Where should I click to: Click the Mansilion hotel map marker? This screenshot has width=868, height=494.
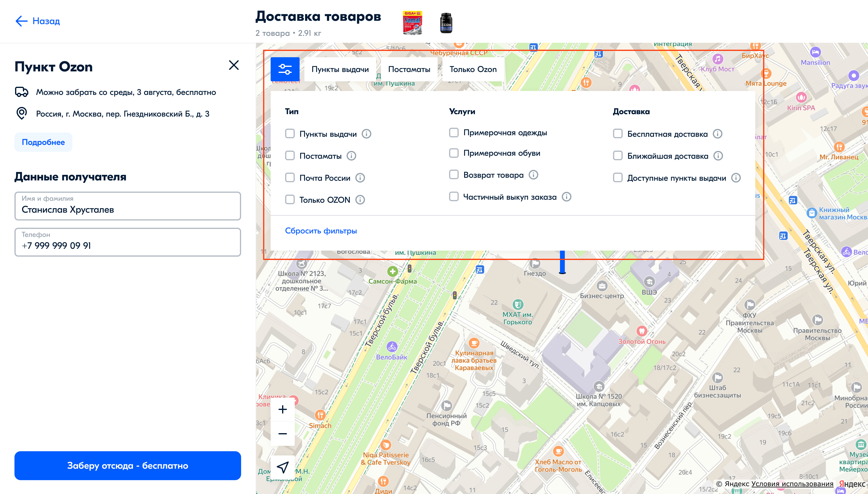coord(815,52)
